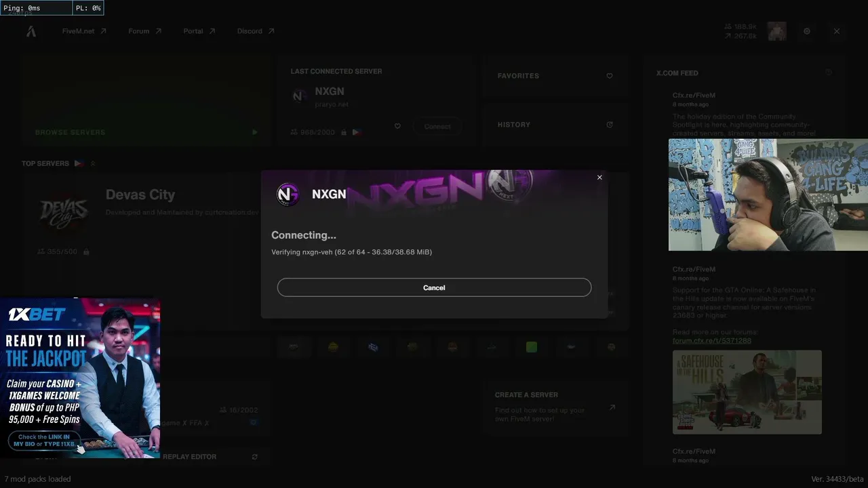868x488 pixels.
Task: Click the Favorites heart icon
Action: (x=610, y=76)
